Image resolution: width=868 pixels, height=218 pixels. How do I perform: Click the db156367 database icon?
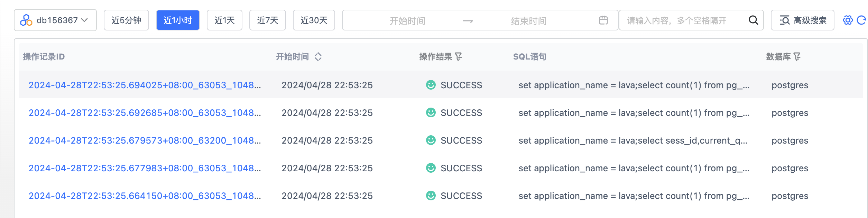pos(26,20)
